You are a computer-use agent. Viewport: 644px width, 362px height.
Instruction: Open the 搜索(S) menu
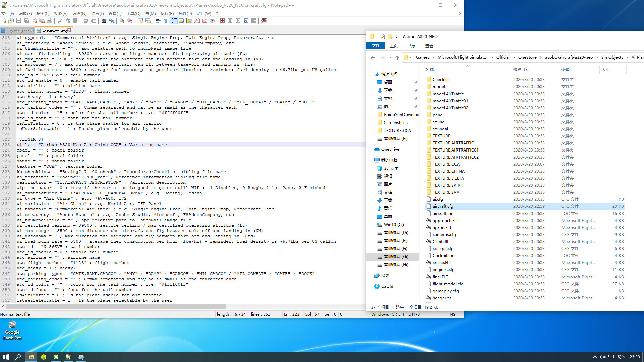[43, 14]
